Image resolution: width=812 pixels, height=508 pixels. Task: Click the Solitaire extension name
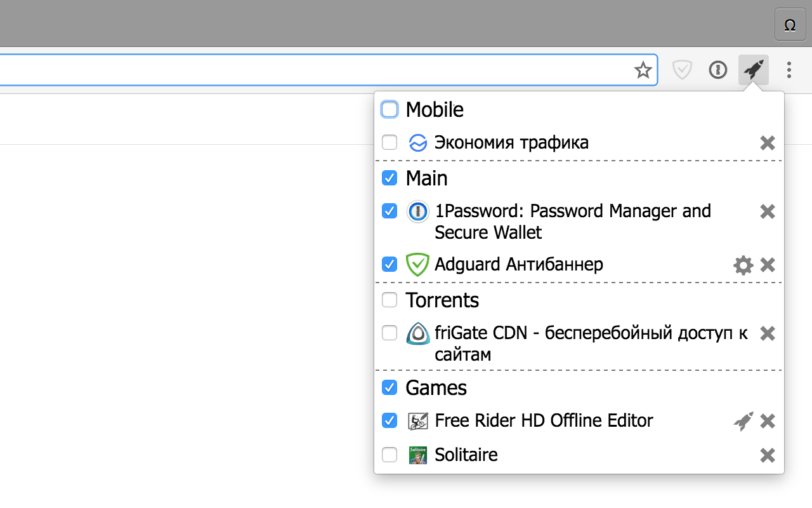pos(466,455)
